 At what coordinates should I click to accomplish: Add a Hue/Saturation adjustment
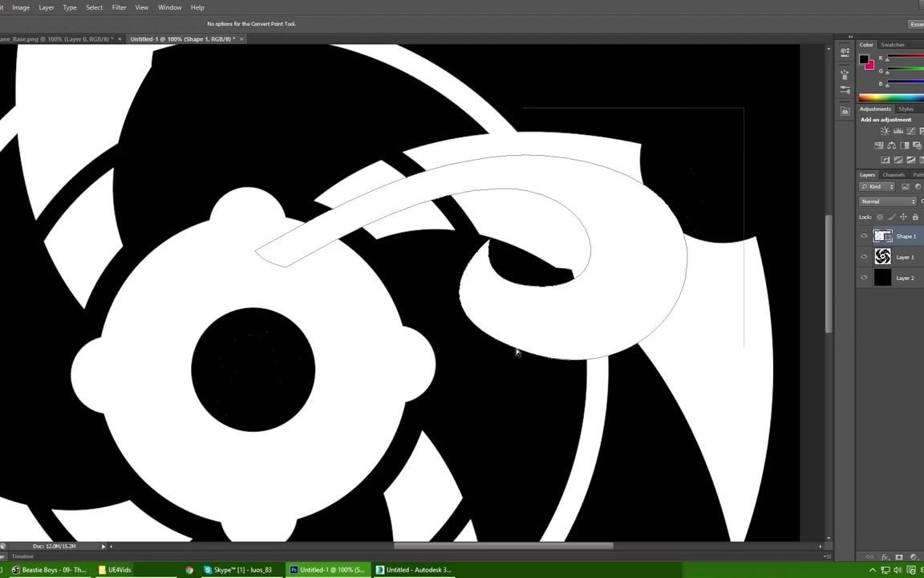891,145
